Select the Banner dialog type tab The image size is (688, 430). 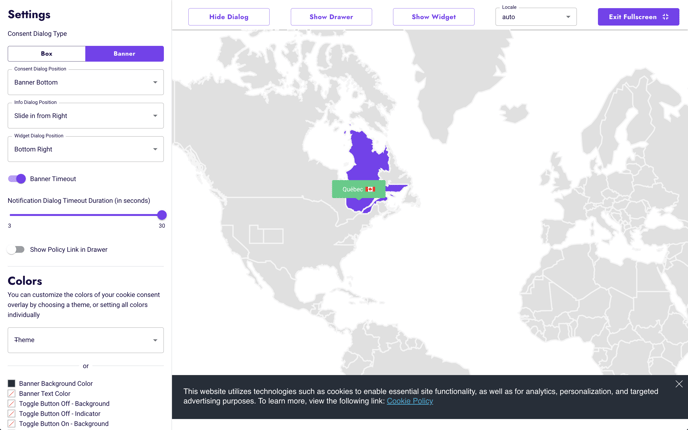[x=124, y=54]
